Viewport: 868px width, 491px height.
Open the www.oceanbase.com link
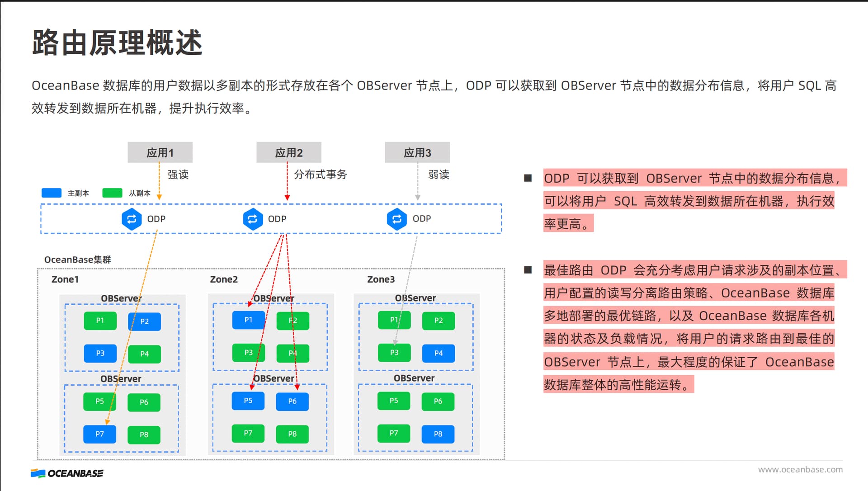pos(800,470)
